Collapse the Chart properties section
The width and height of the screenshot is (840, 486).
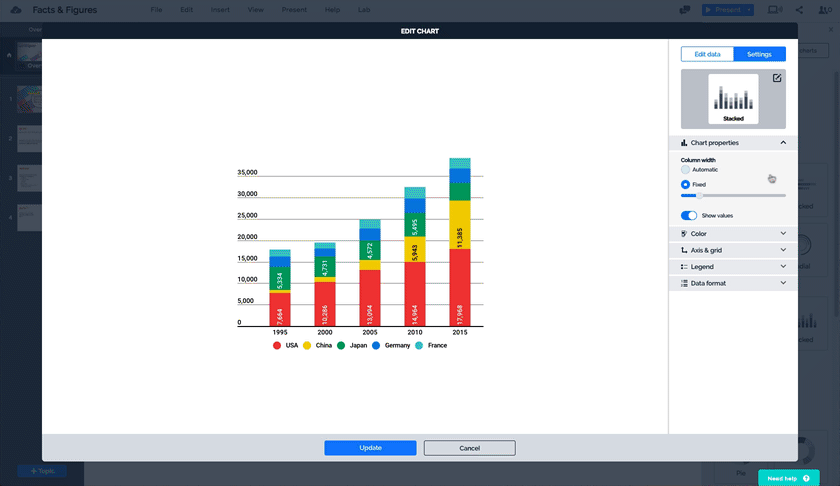pos(783,143)
